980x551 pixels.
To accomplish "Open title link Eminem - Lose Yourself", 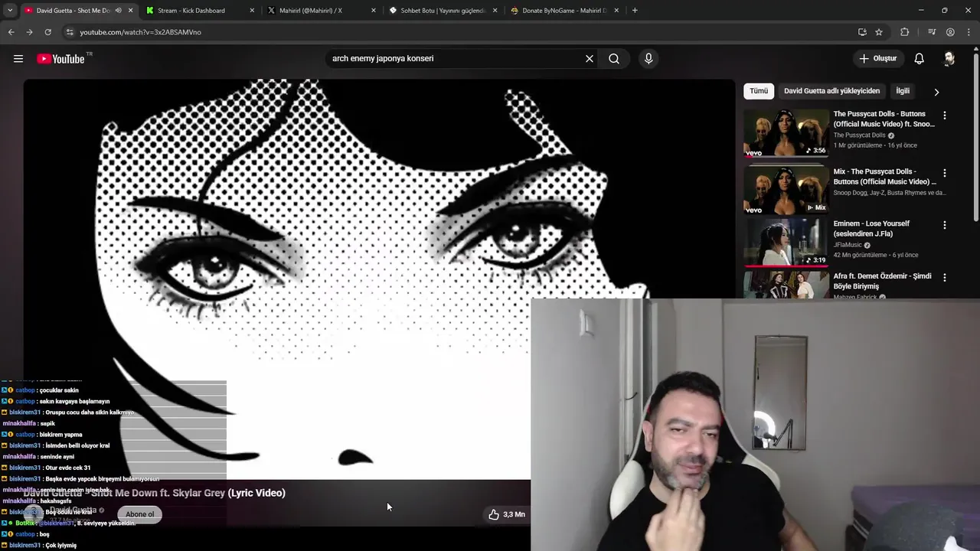I will 871,229.
